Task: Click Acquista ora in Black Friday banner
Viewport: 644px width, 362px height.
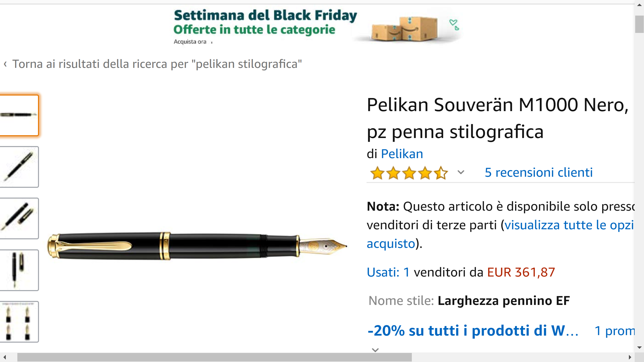Action: tap(190, 42)
